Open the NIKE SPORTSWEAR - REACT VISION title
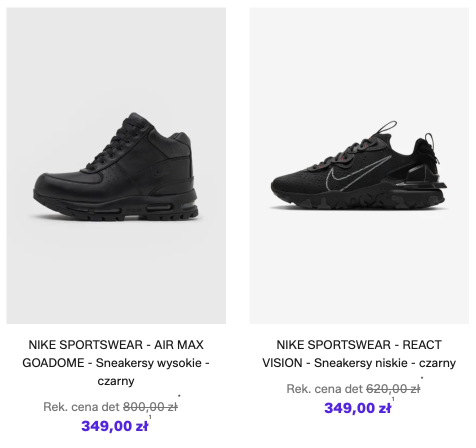Image resolution: width=476 pixels, height=448 pixels. coord(359,345)
